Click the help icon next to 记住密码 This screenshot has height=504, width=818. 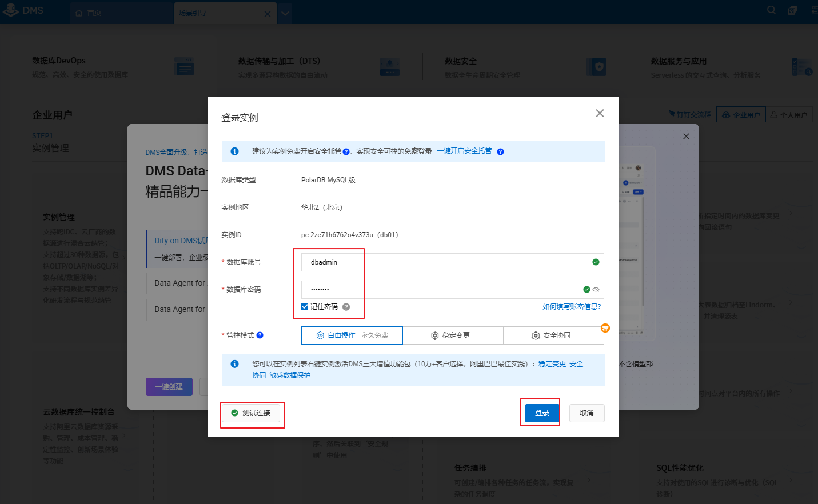[346, 307]
